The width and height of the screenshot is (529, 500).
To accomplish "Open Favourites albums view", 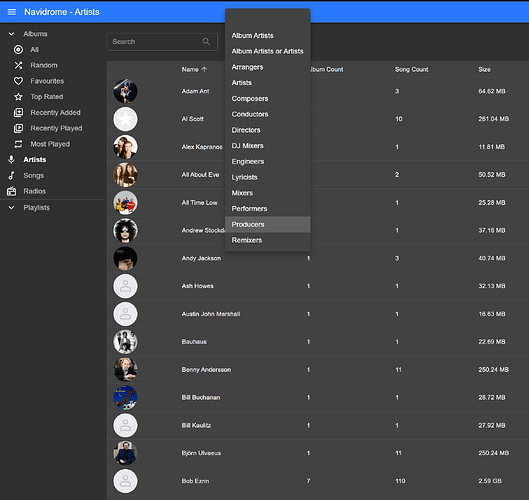I will (47, 81).
